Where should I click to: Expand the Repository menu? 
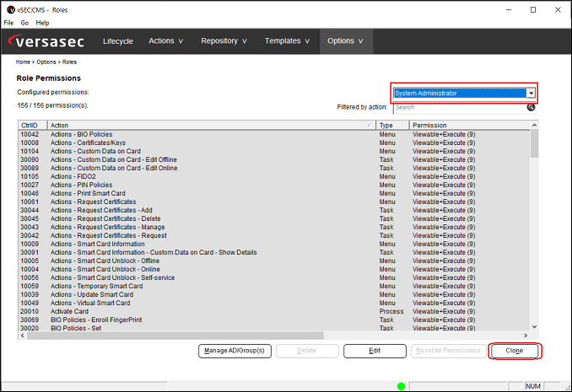click(x=224, y=40)
